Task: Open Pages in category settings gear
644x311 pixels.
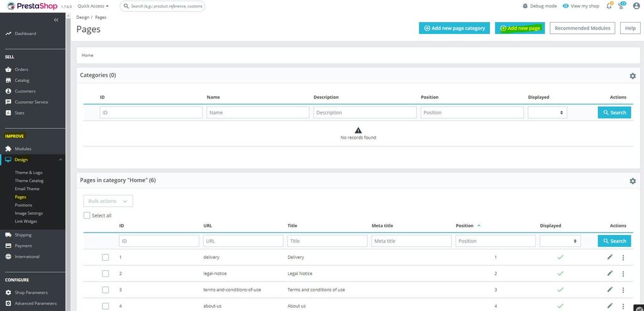Action: [633, 181]
